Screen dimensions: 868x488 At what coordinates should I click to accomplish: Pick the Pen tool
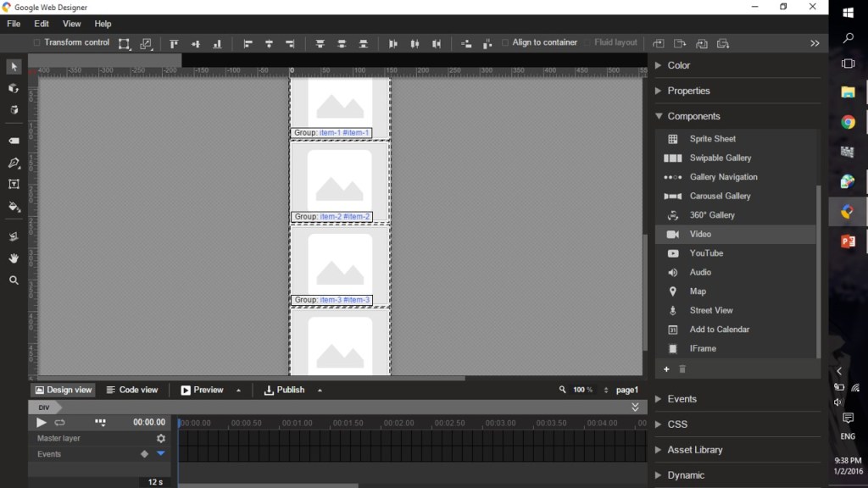(14, 163)
